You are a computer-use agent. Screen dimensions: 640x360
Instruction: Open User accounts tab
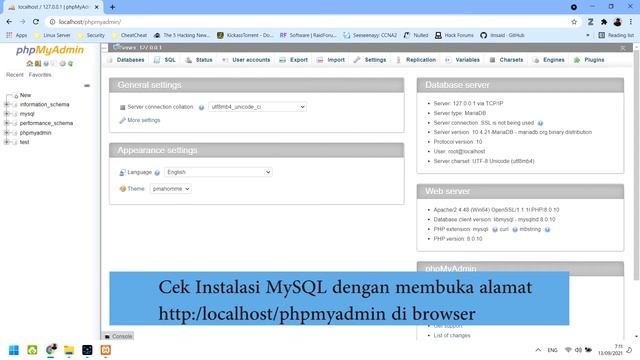pos(246,60)
